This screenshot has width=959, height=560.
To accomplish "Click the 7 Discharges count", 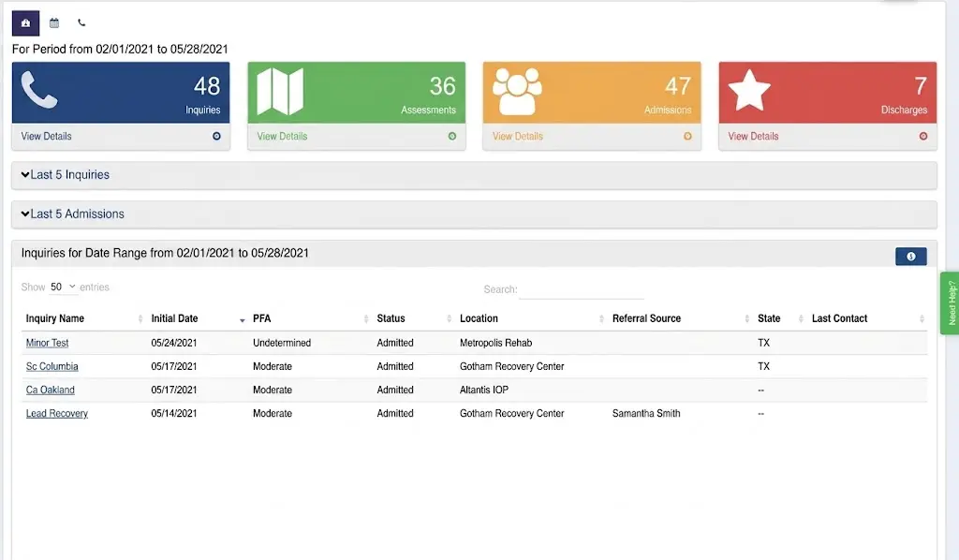I will click(921, 86).
